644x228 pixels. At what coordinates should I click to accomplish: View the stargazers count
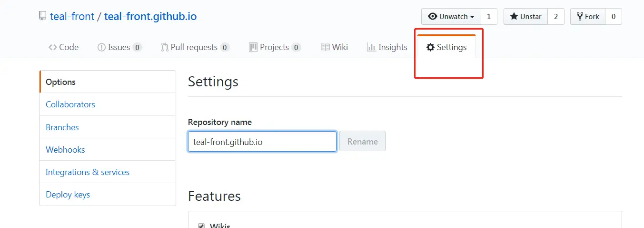[x=556, y=17]
